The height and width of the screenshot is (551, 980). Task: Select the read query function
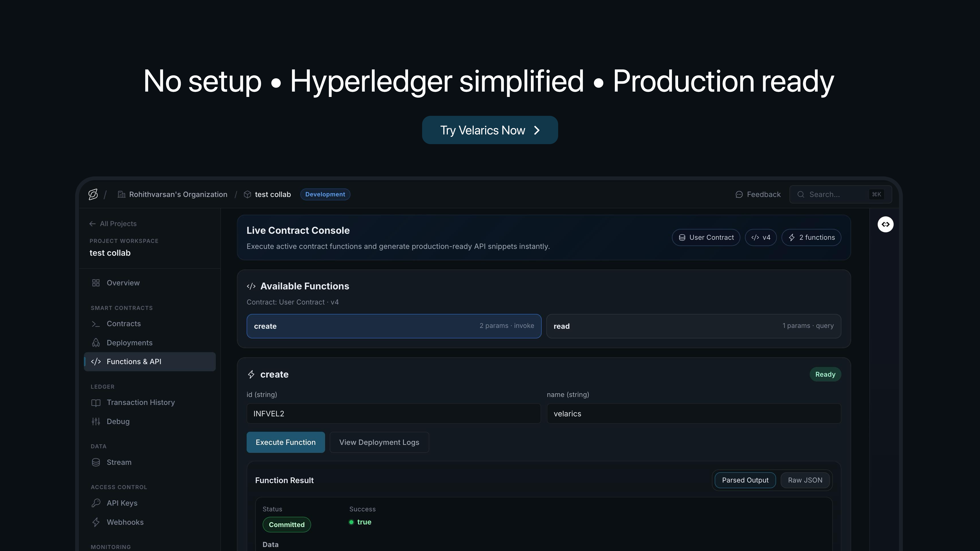(x=693, y=326)
